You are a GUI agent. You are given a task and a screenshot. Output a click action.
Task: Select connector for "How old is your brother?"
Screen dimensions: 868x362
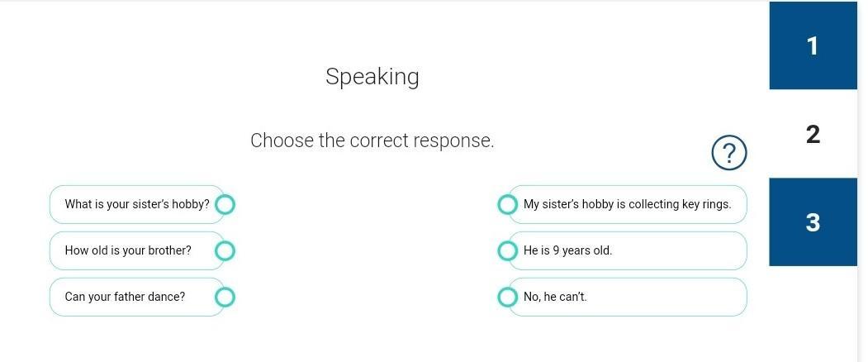pos(225,250)
